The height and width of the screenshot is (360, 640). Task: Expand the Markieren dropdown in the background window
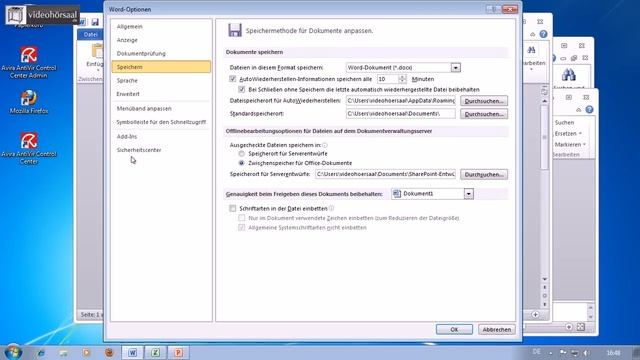coord(584,144)
